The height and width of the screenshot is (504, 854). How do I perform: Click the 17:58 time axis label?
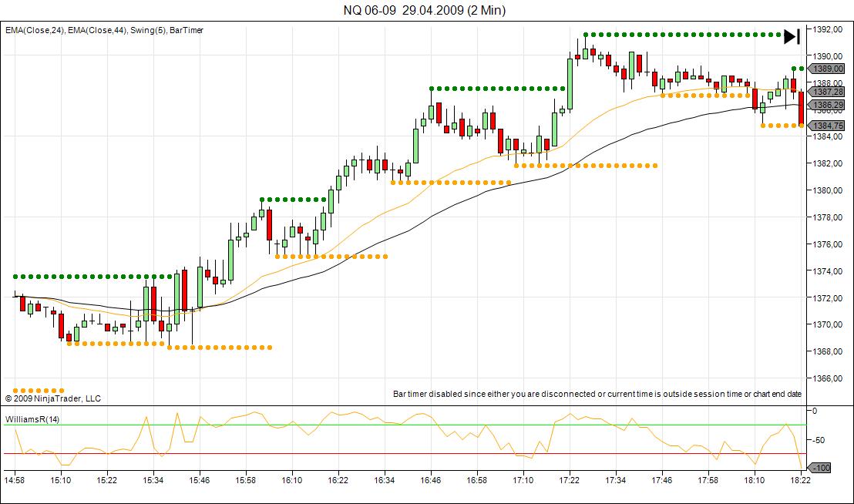point(708,480)
